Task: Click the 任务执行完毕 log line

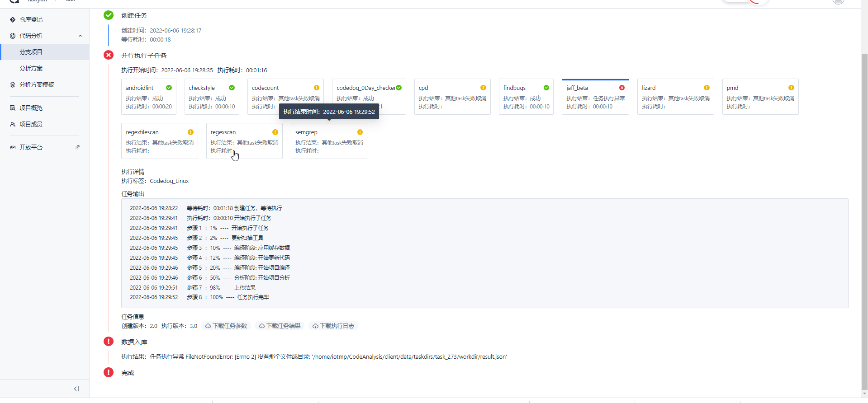Action: 199,297
